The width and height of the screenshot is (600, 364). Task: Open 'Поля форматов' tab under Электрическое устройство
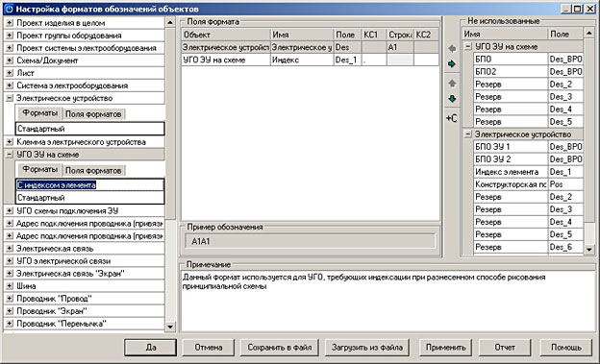93,114
